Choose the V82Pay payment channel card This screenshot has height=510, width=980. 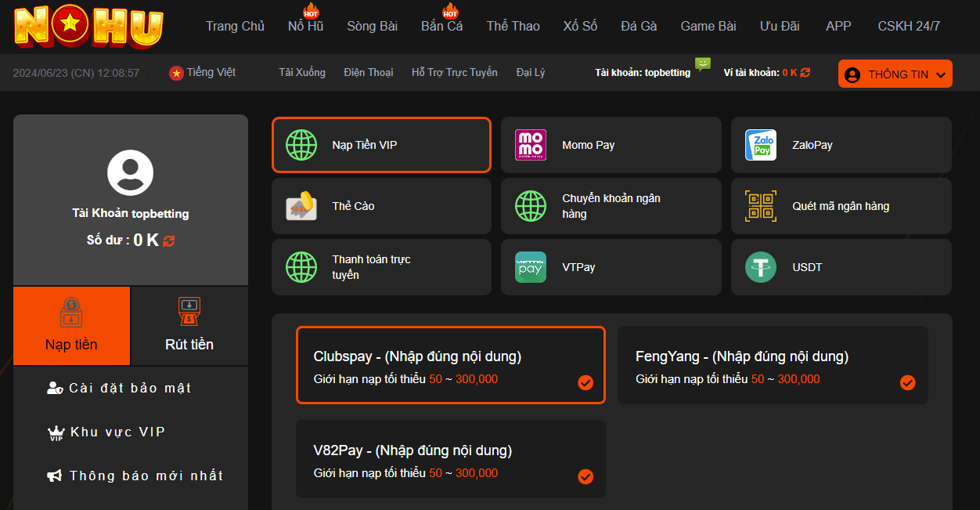tap(451, 459)
